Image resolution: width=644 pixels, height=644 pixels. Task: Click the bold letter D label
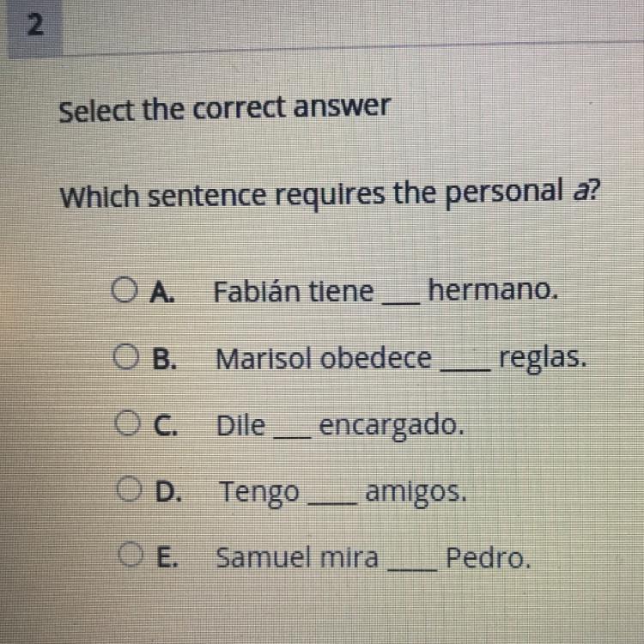pos(168,492)
